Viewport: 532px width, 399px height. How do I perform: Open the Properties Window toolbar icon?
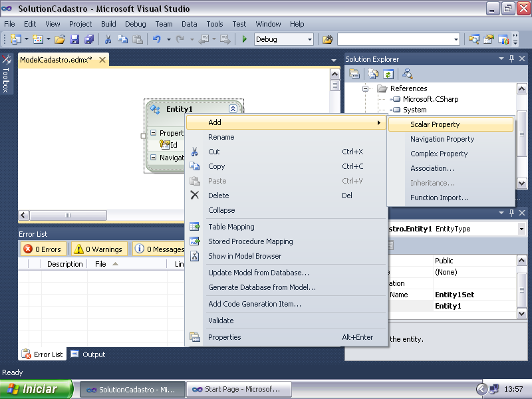pyautogui.click(x=489, y=39)
